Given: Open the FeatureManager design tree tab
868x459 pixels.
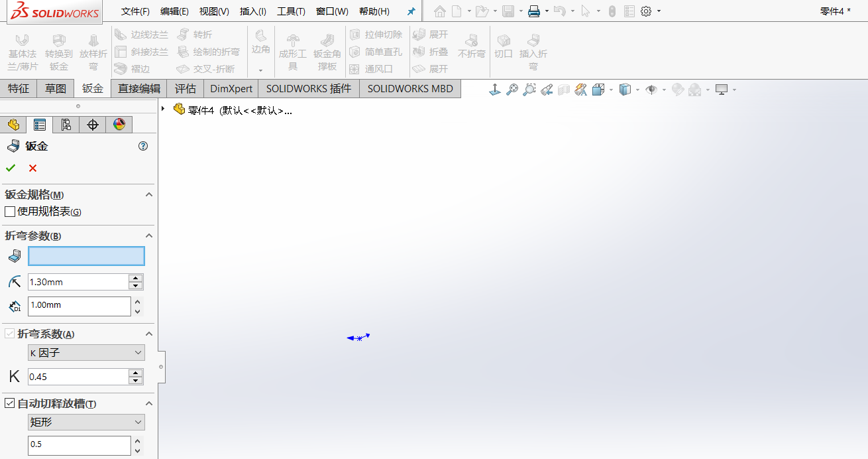Looking at the screenshot, I should coord(14,125).
